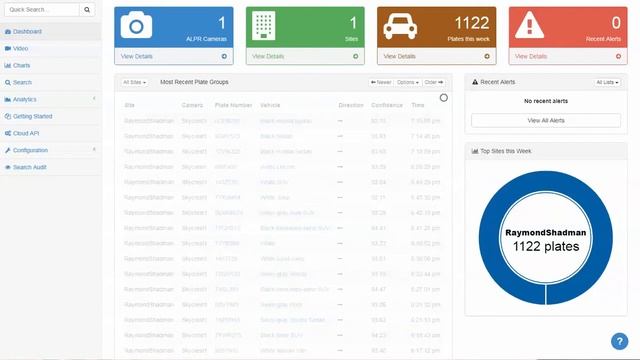Click the gears icon next to Cloud API
The width and height of the screenshot is (640, 360).
point(8,133)
